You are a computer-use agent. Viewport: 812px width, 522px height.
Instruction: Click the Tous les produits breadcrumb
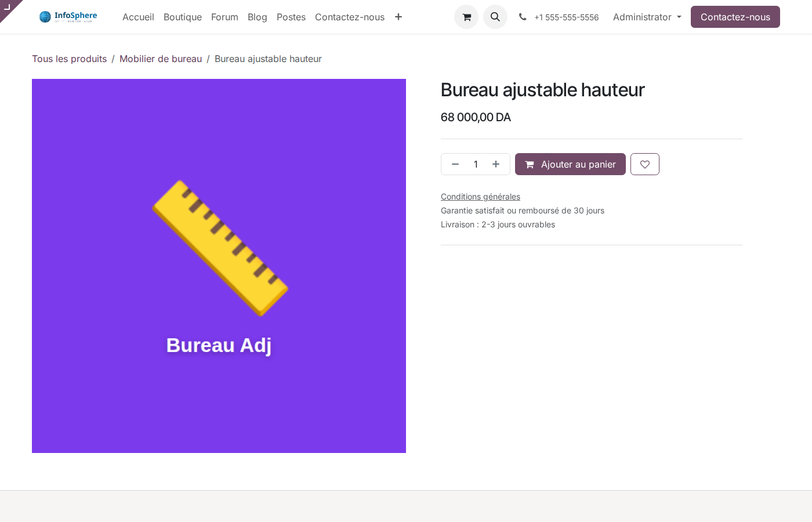pyautogui.click(x=69, y=59)
